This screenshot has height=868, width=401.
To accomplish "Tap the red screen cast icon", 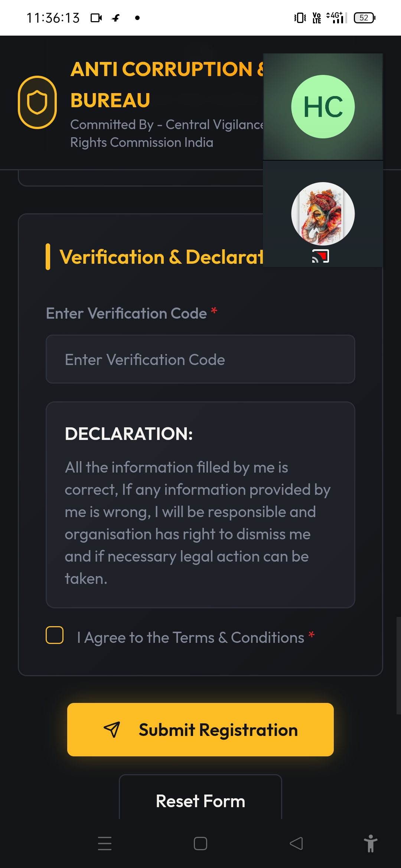I will point(320,256).
